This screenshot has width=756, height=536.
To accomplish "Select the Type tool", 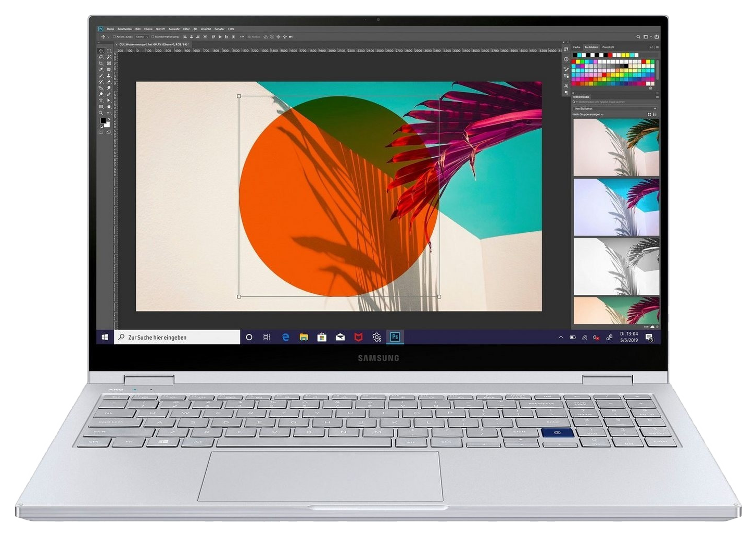I will coord(101,101).
